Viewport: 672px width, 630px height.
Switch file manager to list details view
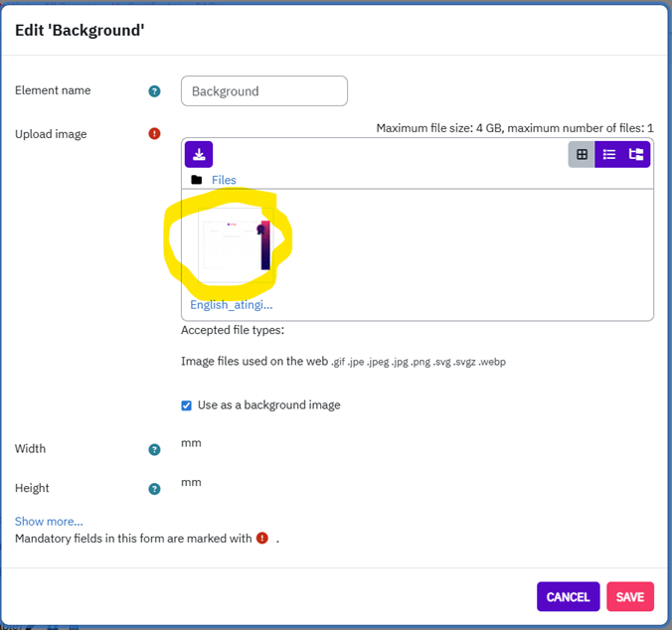coord(609,154)
